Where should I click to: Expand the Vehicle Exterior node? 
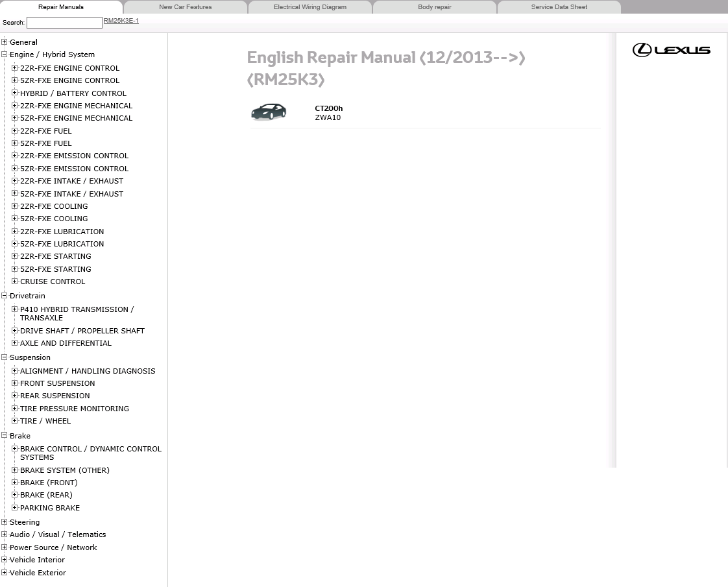[4, 573]
